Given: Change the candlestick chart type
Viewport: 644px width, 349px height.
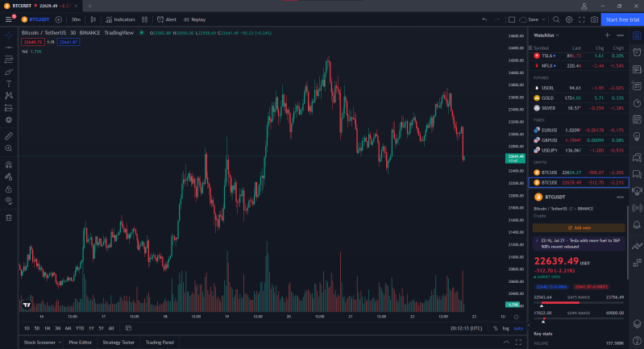Looking at the screenshot, I should (x=93, y=19).
